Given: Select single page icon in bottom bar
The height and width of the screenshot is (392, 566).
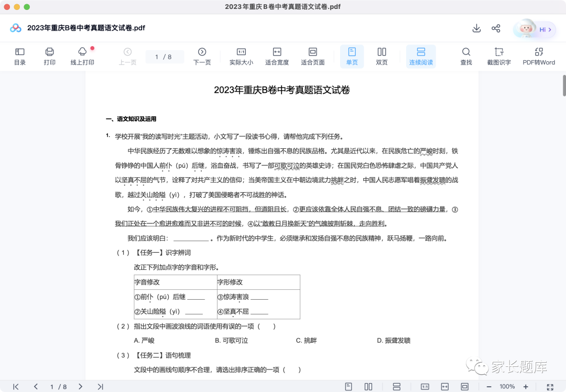Looking at the screenshot, I should coord(349,387).
